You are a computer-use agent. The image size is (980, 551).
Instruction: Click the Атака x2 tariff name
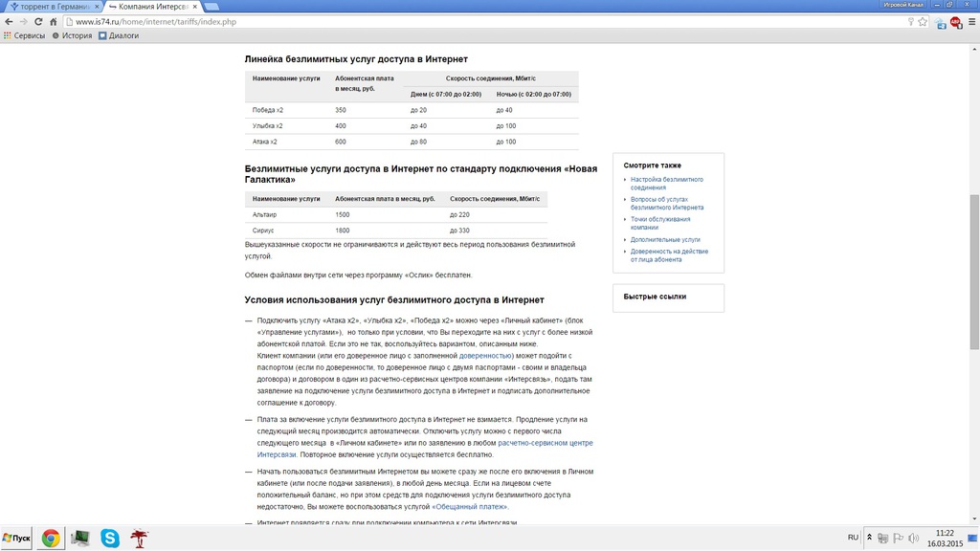264,142
